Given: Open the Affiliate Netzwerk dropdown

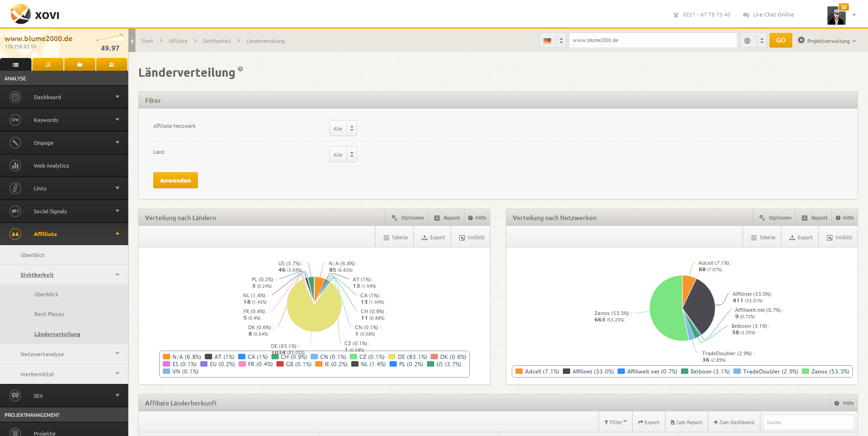Looking at the screenshot, I should click(343, 128).
